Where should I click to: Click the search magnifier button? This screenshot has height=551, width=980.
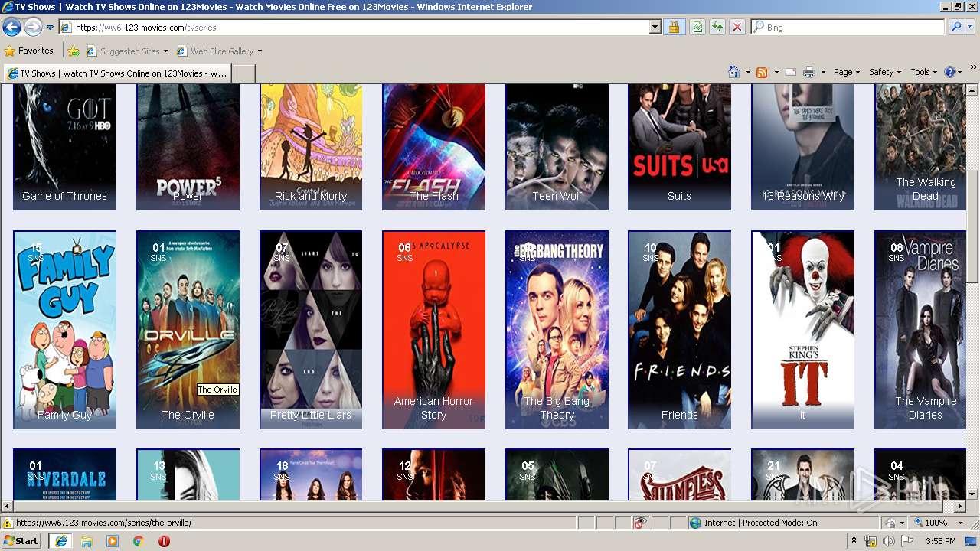pyautogui.click(x=956, y=28)
